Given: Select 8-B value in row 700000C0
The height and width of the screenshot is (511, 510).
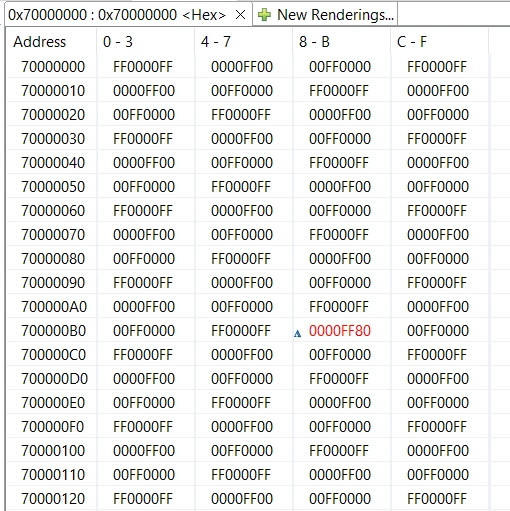Looking at the screenshot, I should 340,355.
